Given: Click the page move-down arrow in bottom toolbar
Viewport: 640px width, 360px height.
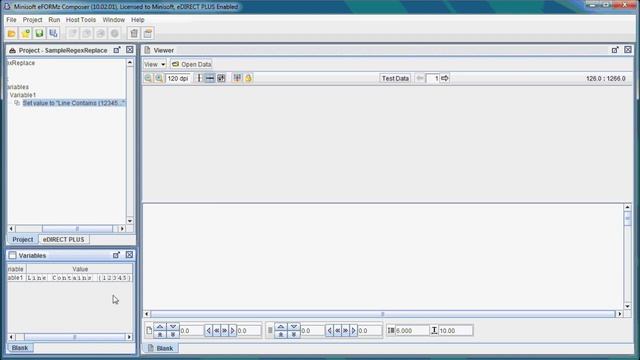Looking at the screenshot, I should pos(173,327).
